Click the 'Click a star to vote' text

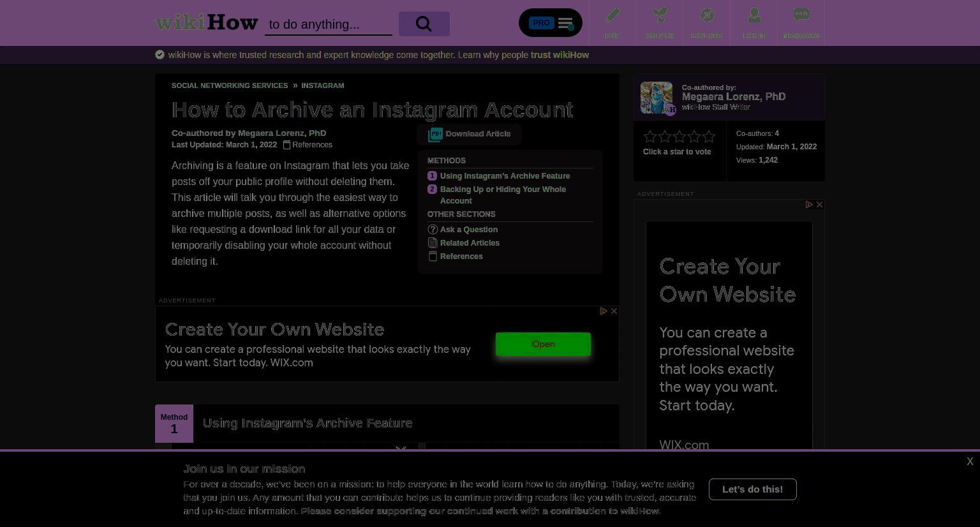(x=677, y=152)
